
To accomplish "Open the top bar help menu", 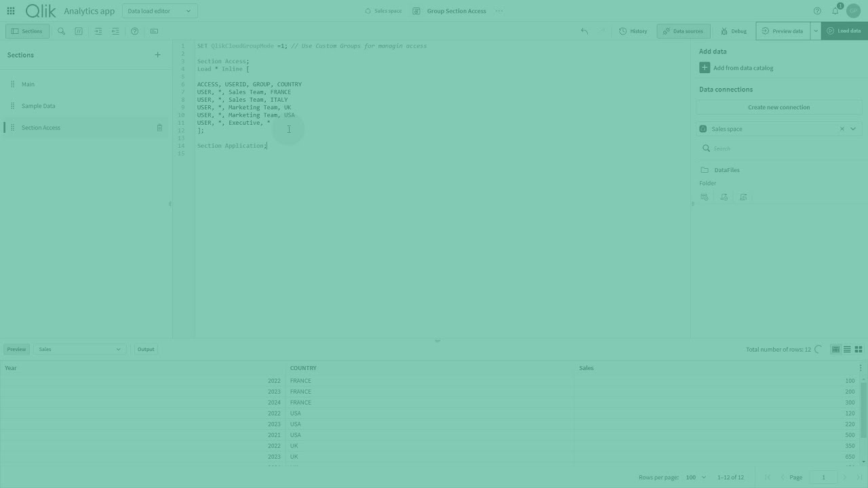I will 817,11.
